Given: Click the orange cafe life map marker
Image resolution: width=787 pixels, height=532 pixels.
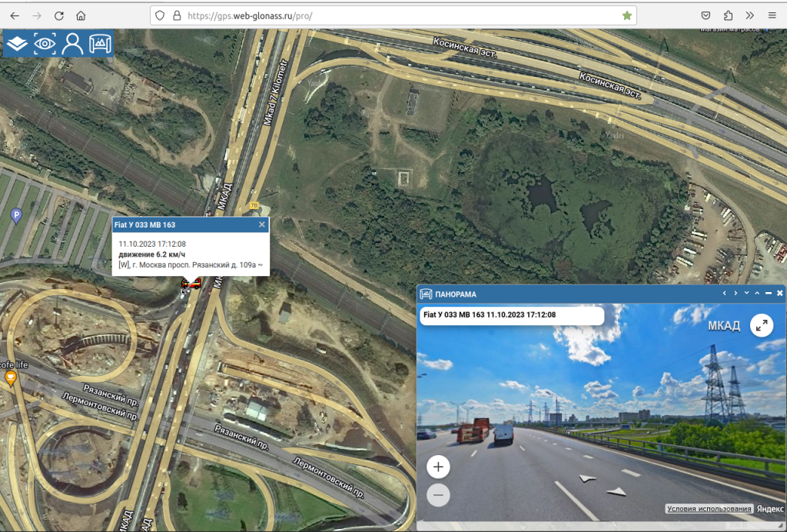Looking at the screenshot, I should pos(11,377).
